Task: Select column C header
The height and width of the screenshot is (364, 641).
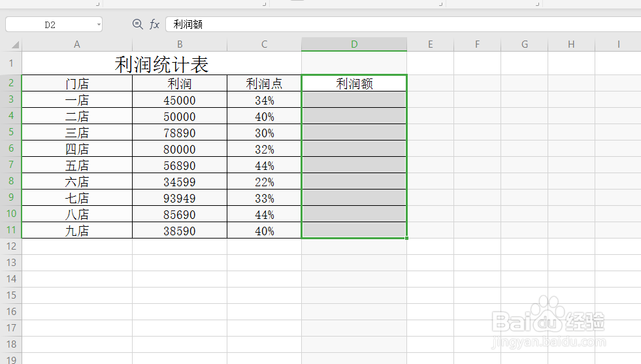Action: pos(264,44)
